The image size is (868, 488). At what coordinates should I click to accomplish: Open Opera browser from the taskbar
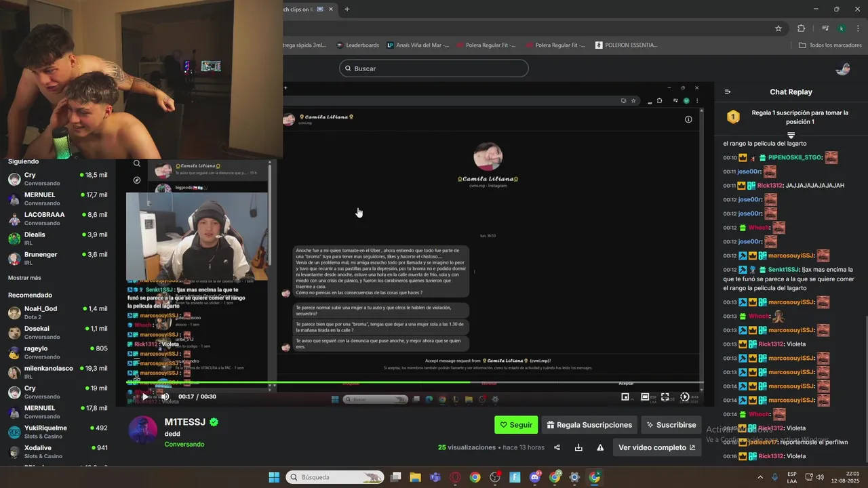click(x=455, y=477)
